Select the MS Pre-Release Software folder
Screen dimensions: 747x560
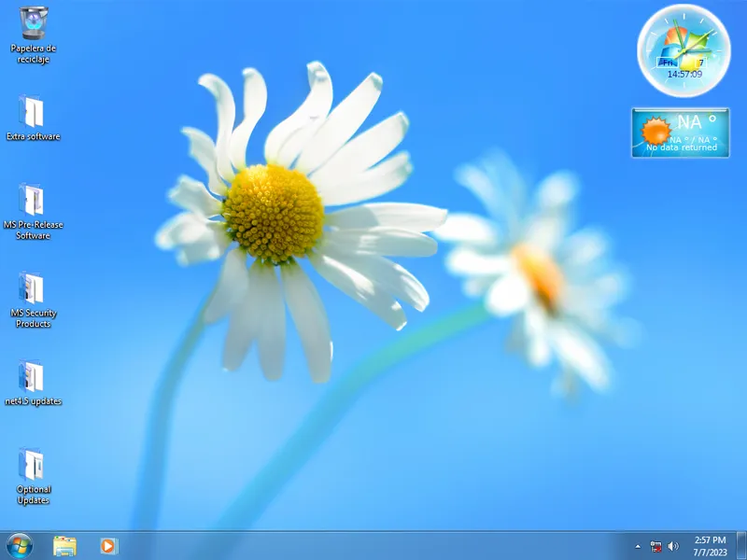[x=33, y=211]
